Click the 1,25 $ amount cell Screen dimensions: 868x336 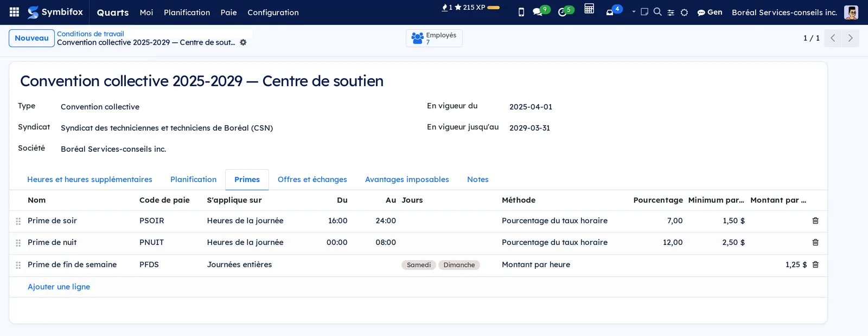pos(796,264)
